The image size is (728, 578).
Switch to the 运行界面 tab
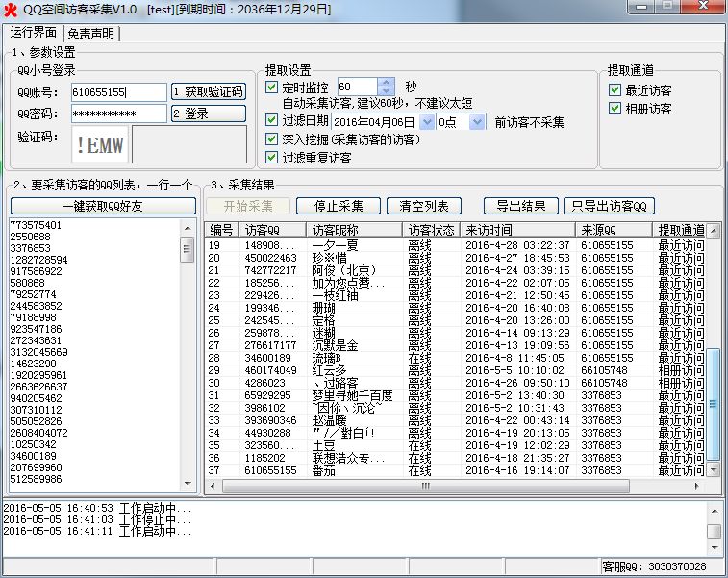33,33
